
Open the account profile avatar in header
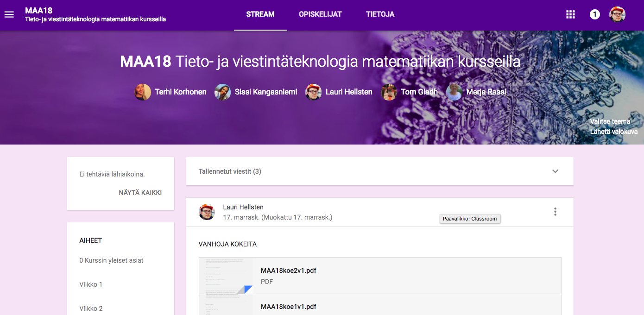click(617, 14)
